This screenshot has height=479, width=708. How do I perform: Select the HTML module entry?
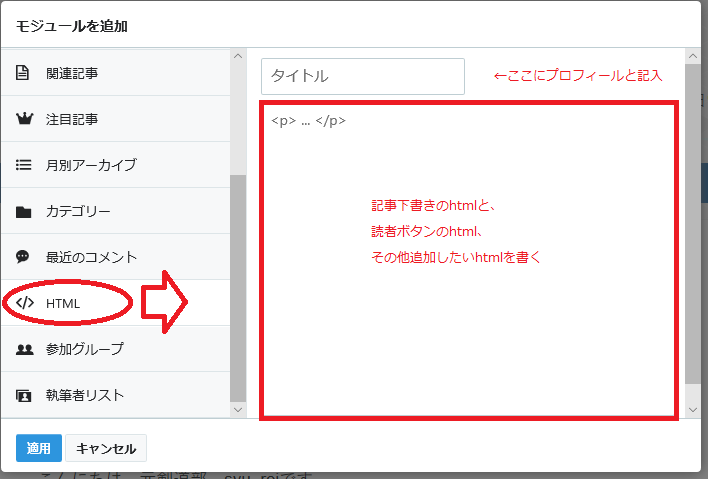click(x=116, y=303)
